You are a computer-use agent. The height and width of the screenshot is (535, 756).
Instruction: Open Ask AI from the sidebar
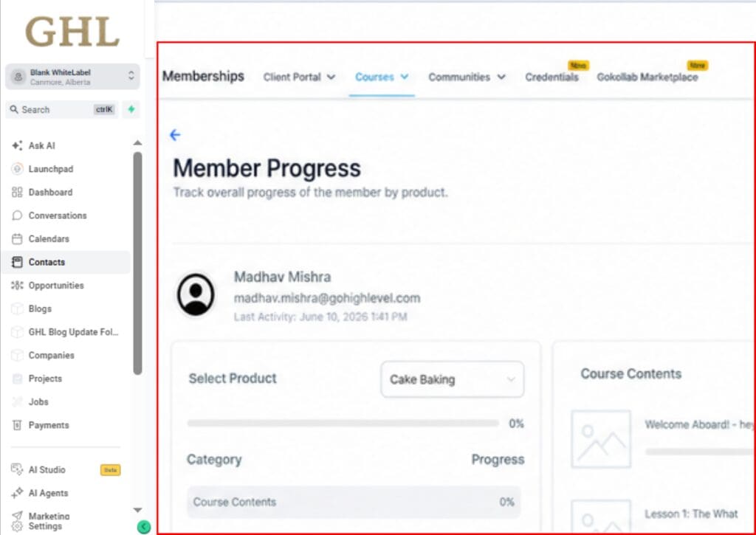click(41, 145)
